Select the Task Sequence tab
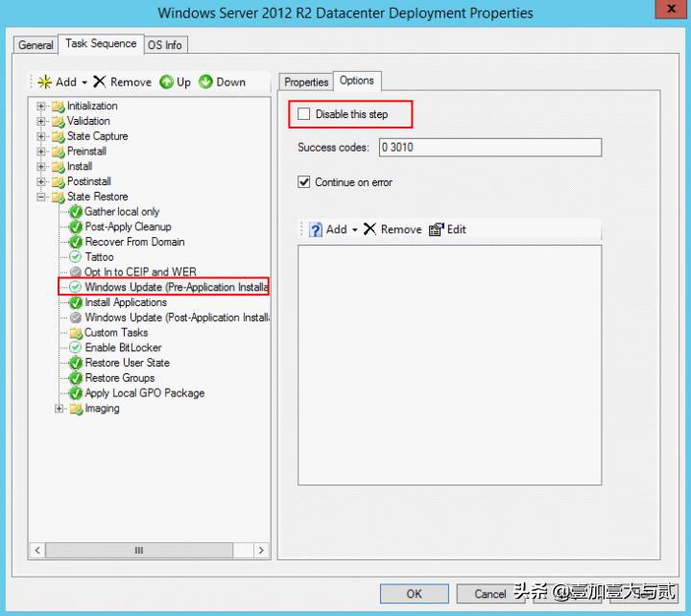Screen dimensions: 691x616 click(101, 43)
